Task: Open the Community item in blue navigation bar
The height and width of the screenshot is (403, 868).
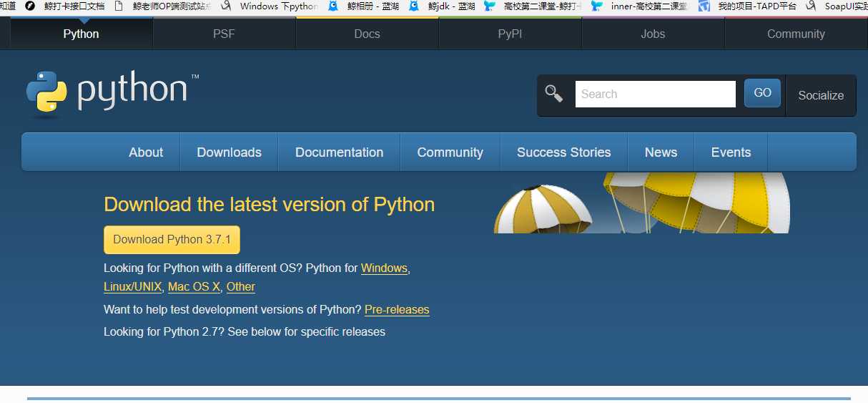Action: tap(450, 152)
